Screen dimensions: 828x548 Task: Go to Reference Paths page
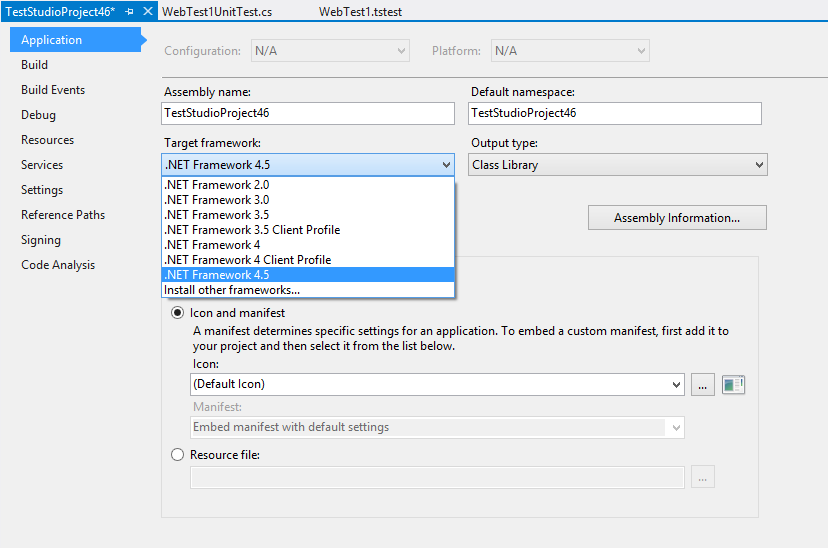click(63, 215)
